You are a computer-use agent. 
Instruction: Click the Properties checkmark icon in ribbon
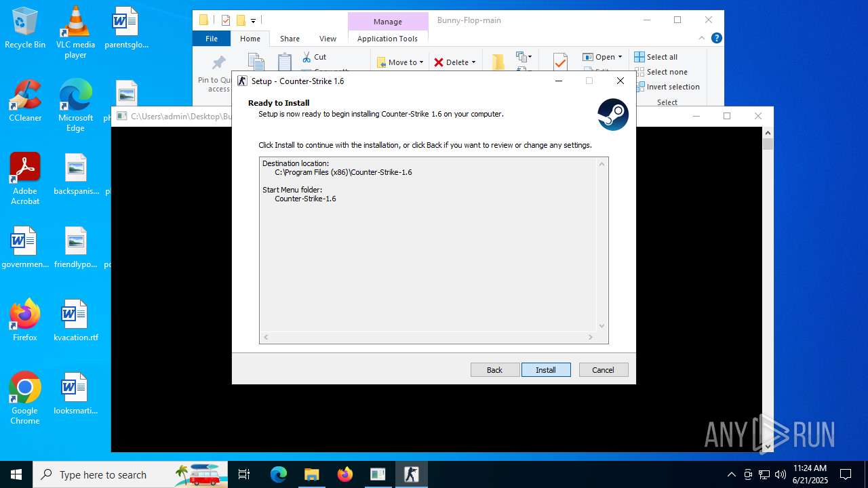(x=560, y=62)
